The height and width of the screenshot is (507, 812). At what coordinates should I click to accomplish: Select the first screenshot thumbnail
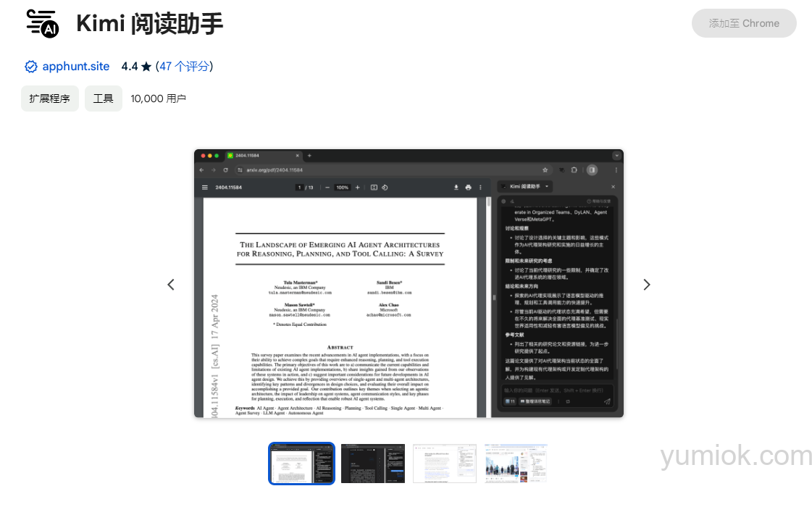pos(301,464)
